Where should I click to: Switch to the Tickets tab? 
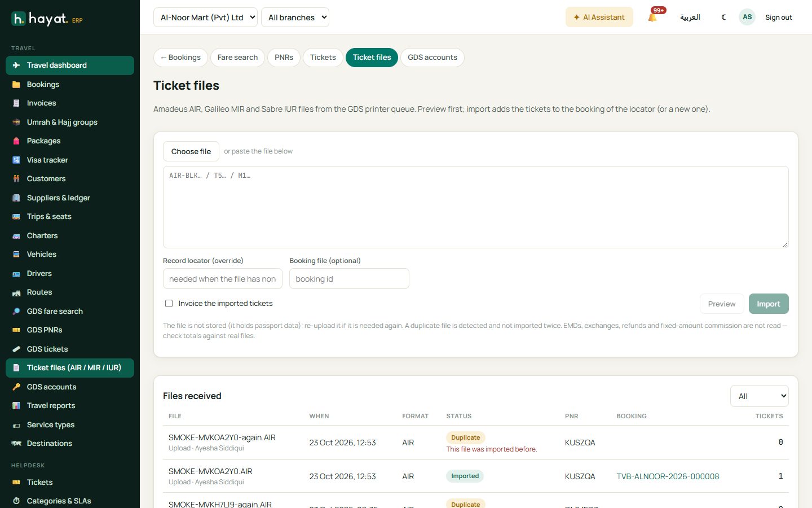pos(323,58)
